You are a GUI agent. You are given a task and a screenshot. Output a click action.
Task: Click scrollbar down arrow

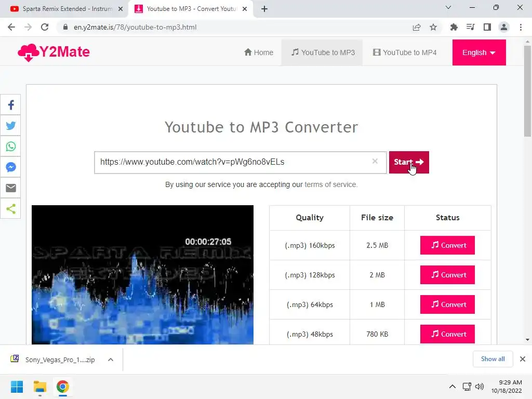527,340
